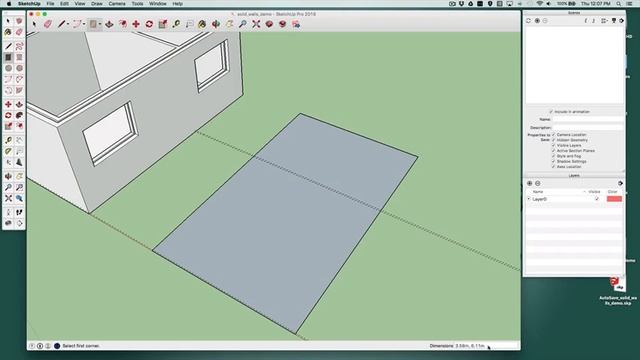Open the Help menu

pyautogui.click(x=177, y=4)
